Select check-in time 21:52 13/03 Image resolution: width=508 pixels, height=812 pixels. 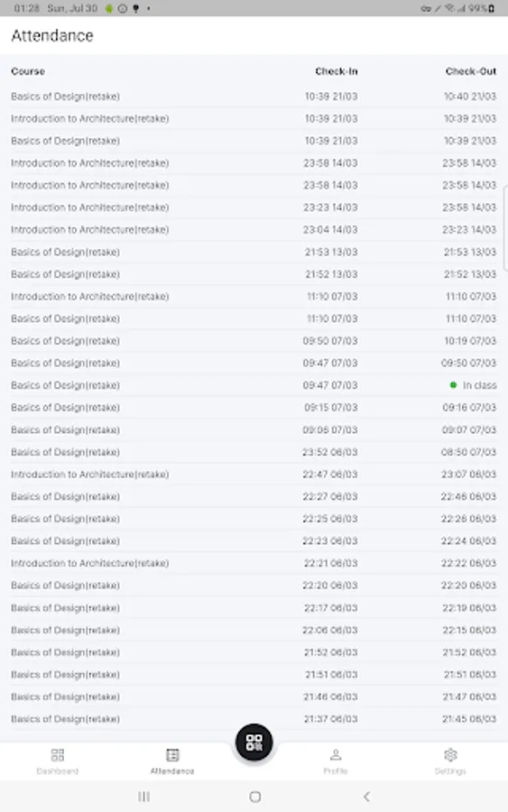pyautogui.click(x=331, y=274)
